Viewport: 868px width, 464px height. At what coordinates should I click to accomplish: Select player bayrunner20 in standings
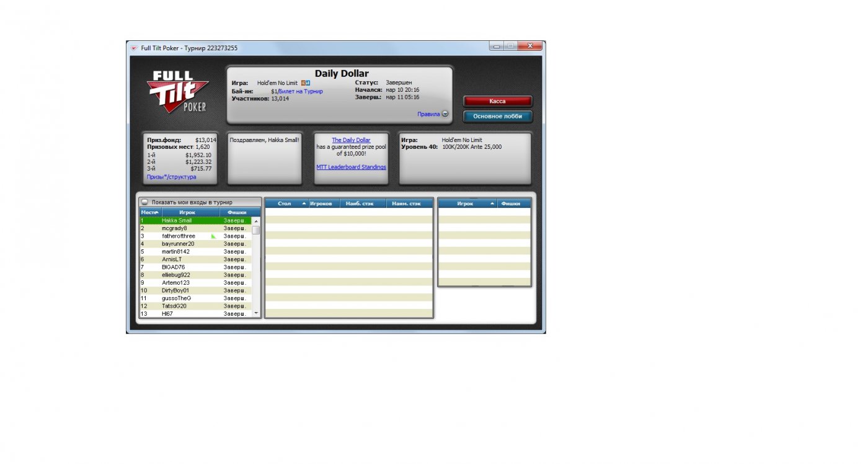pos(196,244)
